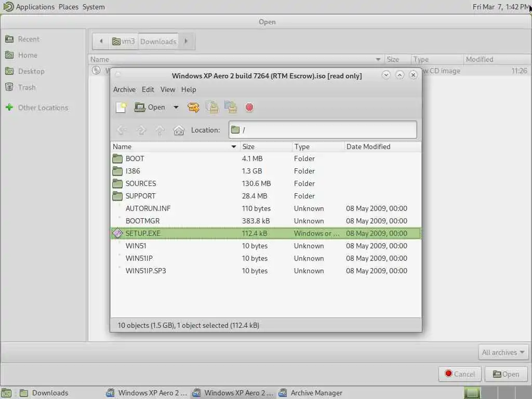Click the SOURCES folder icon
The height and width of the screenshot is (399, 532).
117,183
